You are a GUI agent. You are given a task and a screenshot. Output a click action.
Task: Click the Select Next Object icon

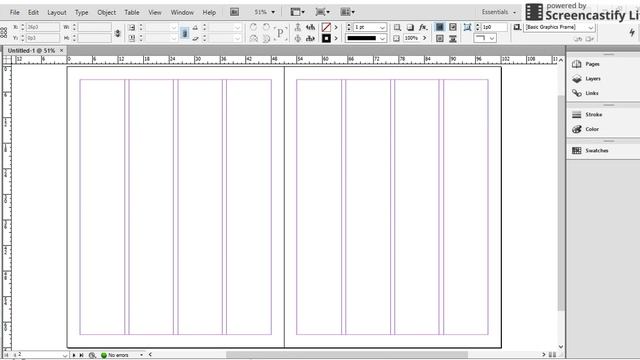coord(311,38)
